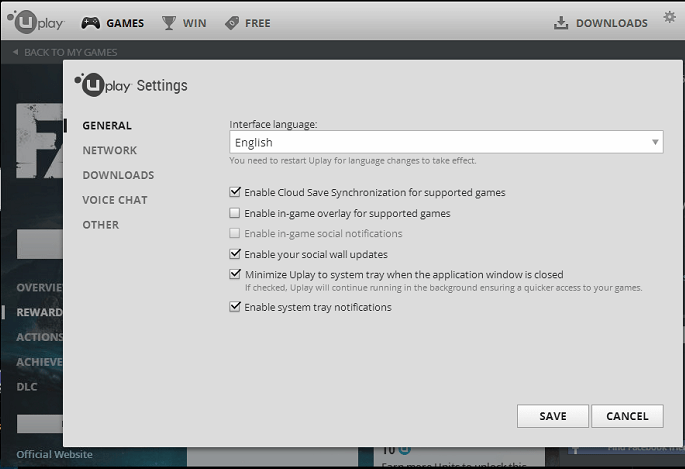Image resolution: width=685 pixels, height=469 pixels.
Task: Open the DOWNLOADS top bar item
Action: [x=612, y=23]
